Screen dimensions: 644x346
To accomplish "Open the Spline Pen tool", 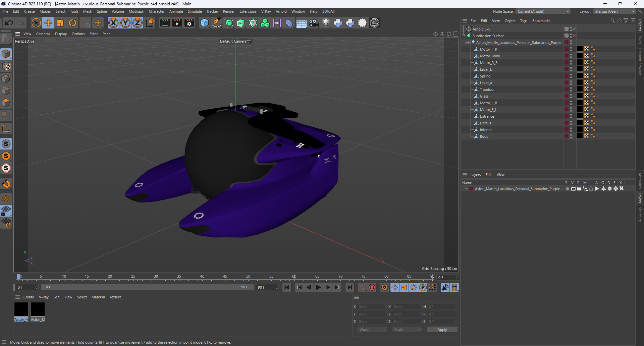I will [x=217, y=23].
